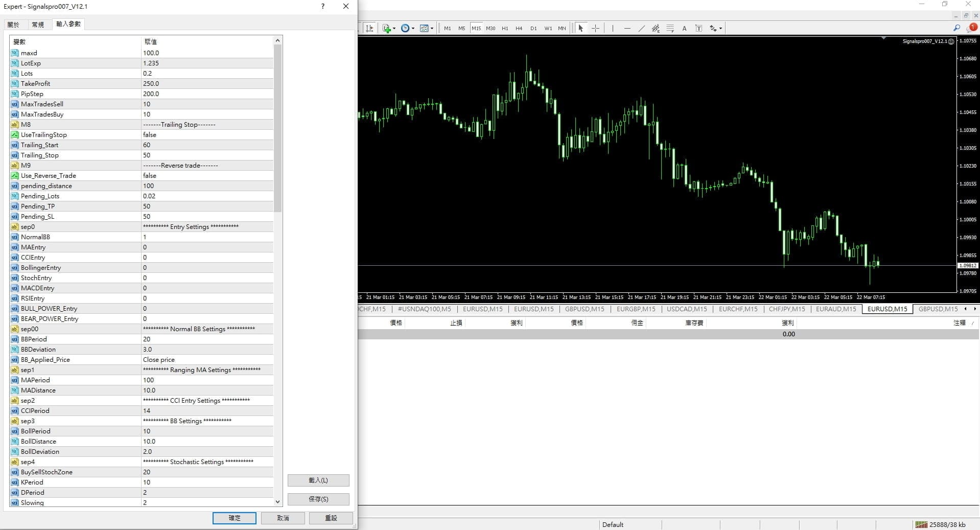Viewport: 980px width, 530px height.
Task: Click the 確定 confirm button
Action: point(235,518)
